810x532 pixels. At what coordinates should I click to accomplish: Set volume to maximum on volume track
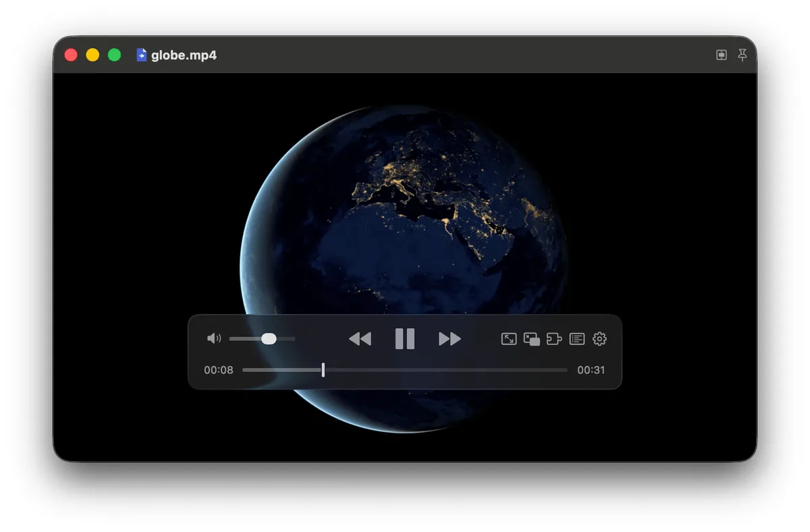click(294, 338)
